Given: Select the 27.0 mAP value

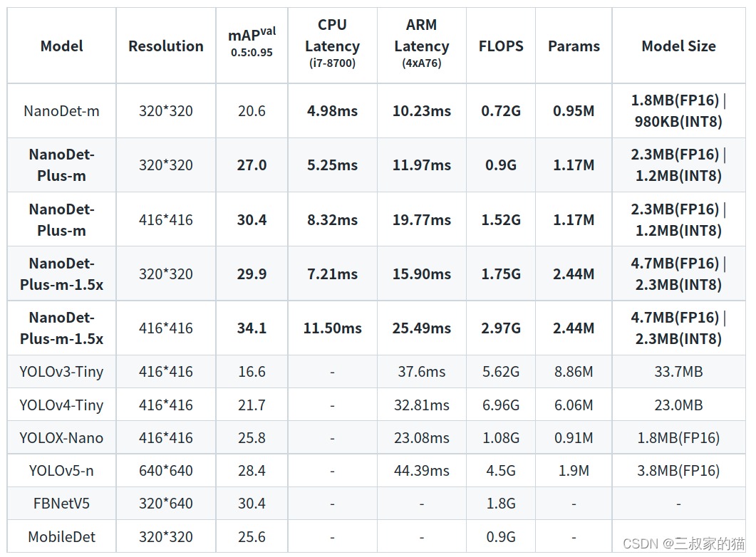Looking at the screenshot, I should pos(252,165).
